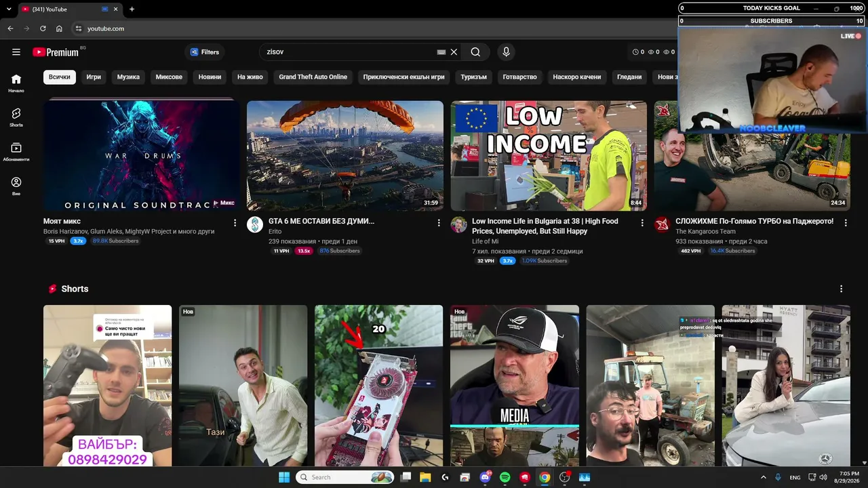Play the War Drums mix thumbnail
Image resolution: width=868 pixels, height=488 pixels.
pos(142,155)
